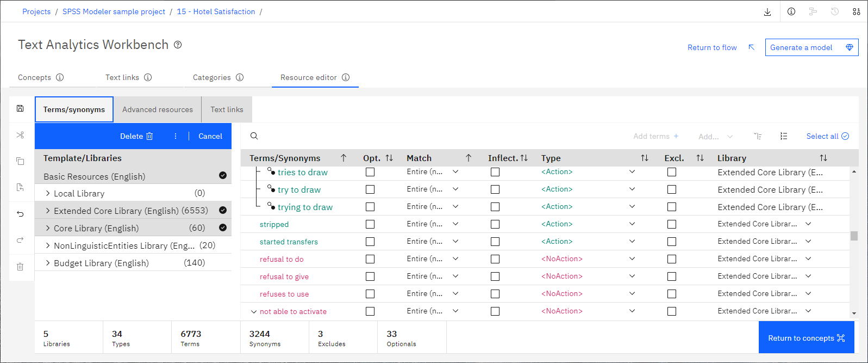Click info icon next to Categories tab
Image resolution: width=868 pixels, height=363 pixels.
240,77
